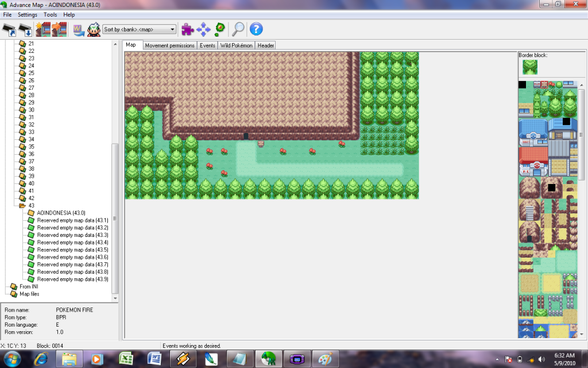This screenshot has width=588, height=368.
Task: Select map bank folder 34
Action: [31, 139]
